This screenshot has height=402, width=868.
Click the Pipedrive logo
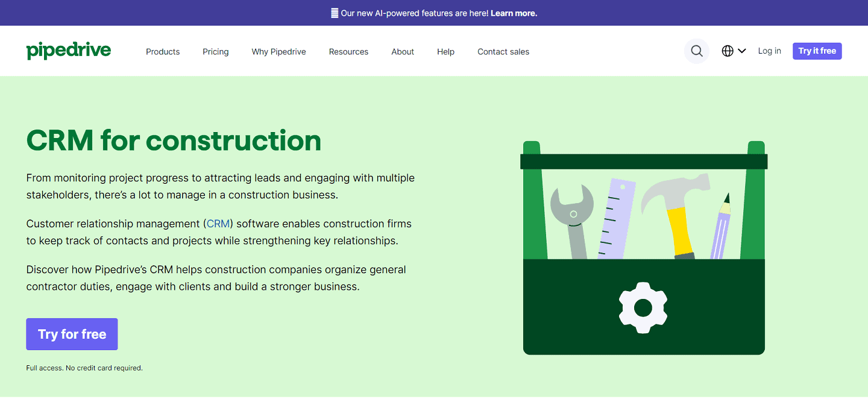point(68,51)
